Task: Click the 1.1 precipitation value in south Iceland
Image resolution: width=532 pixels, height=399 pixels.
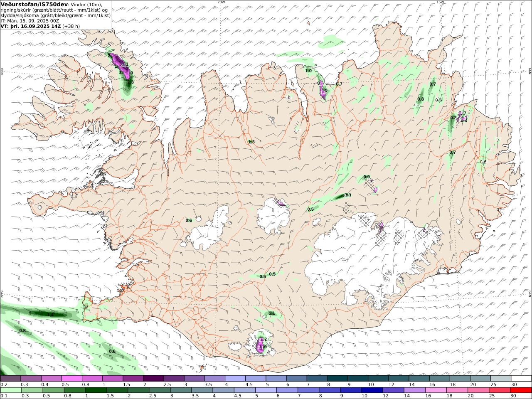Action: 272,313
